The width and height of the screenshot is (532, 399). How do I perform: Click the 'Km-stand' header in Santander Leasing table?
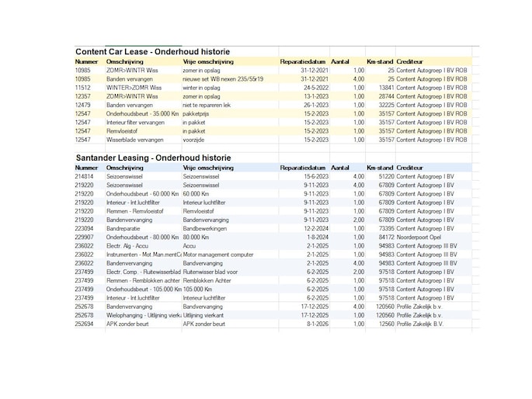[380, 168]
